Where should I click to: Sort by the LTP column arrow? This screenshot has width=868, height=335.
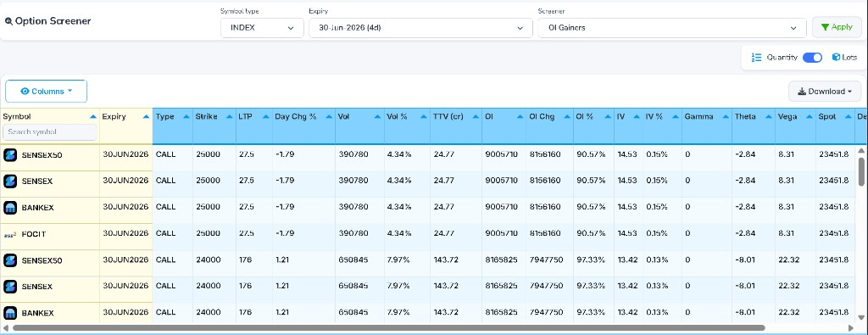[265, 117]
